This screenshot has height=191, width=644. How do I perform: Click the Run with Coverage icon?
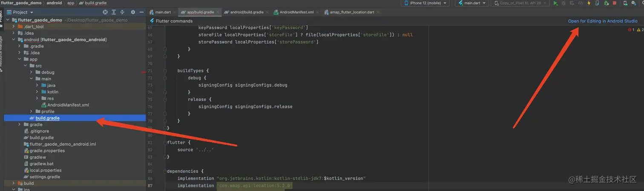(572, 3)
